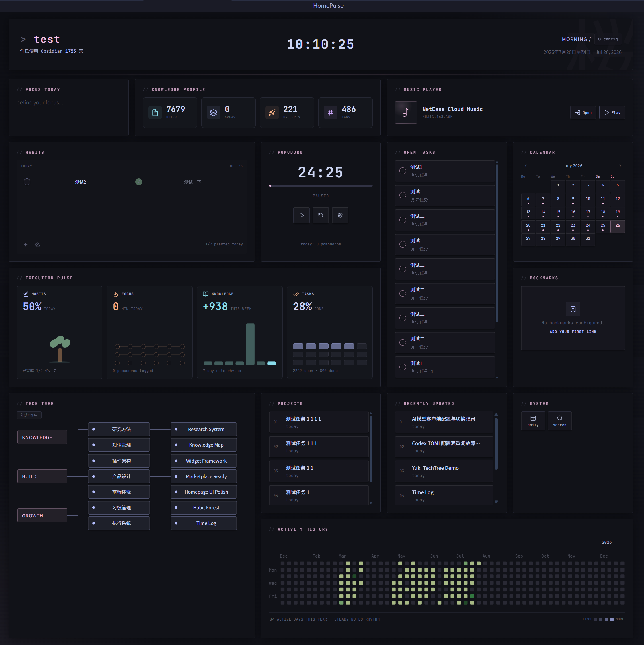Open the daily note button
Screen dimensions: 644x645
coord(533,421)
